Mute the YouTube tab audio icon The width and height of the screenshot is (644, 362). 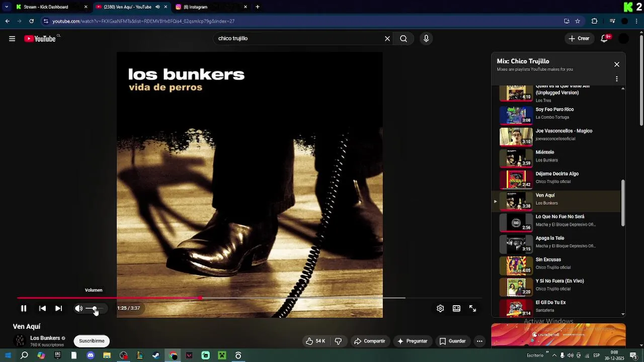[157, 7]
